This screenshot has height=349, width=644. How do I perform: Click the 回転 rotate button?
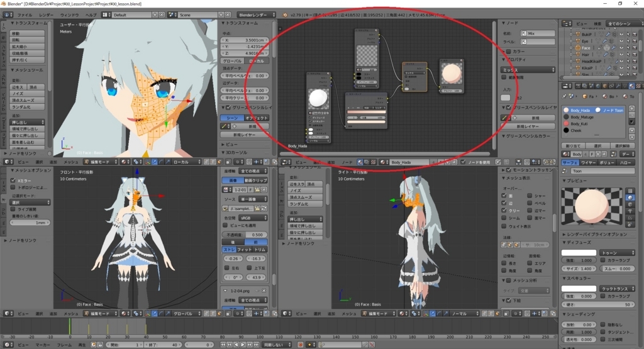coord(27,40)
